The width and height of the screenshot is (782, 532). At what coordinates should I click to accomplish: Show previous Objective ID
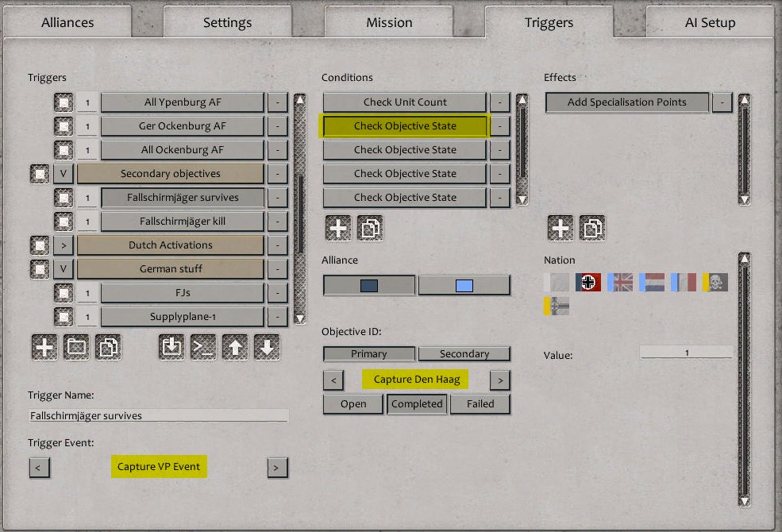point(333,380)
